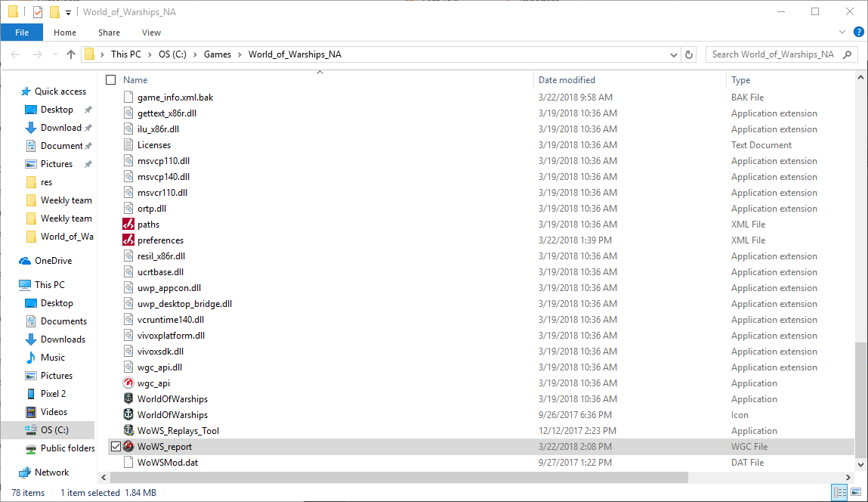Open the View ribbon tab
The height and width of the screenshot is (502, 868).
point(151,33)
